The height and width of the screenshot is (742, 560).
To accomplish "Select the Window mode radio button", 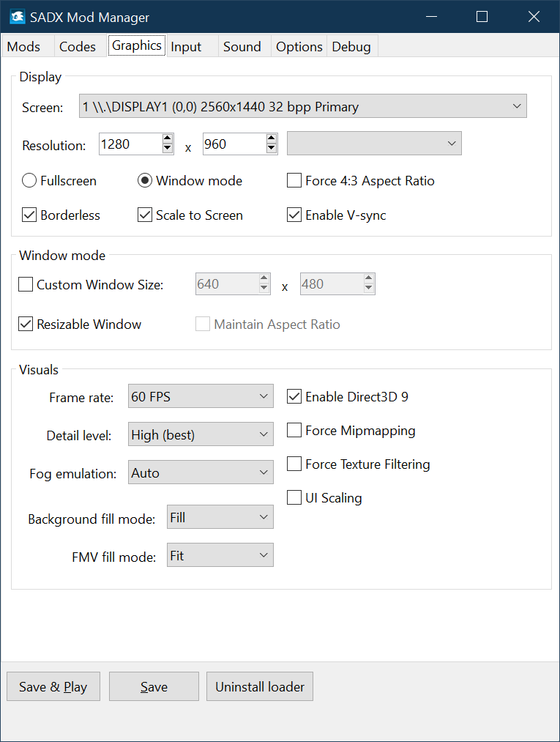I will pyautogui.click(x=145, y=180).
